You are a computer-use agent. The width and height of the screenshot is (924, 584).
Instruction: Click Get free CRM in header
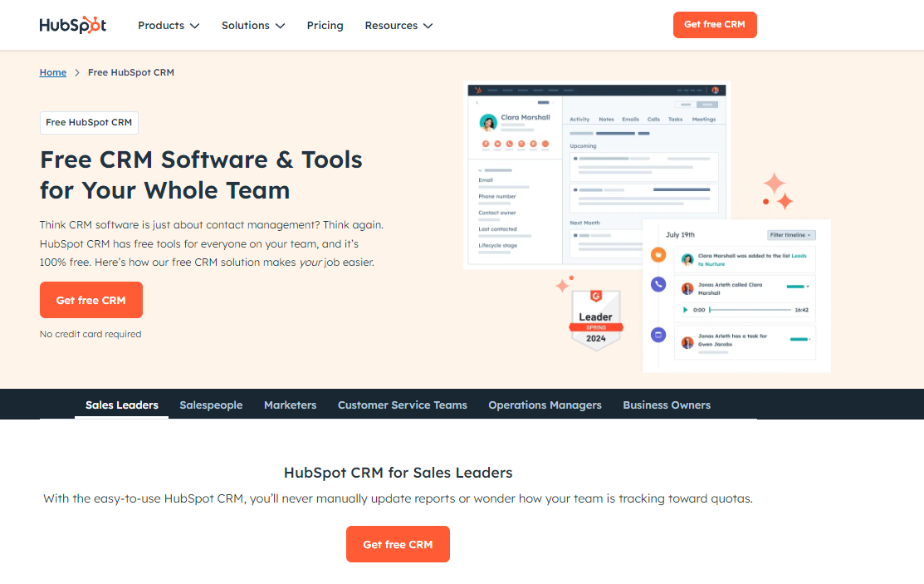(x=715, y=25)
